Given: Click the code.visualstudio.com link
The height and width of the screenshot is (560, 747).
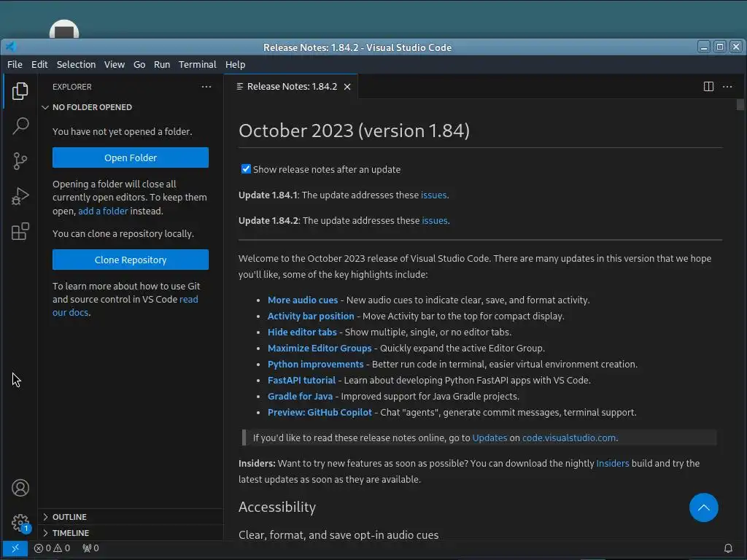Looking at the screenshot, I should point(569,437).
